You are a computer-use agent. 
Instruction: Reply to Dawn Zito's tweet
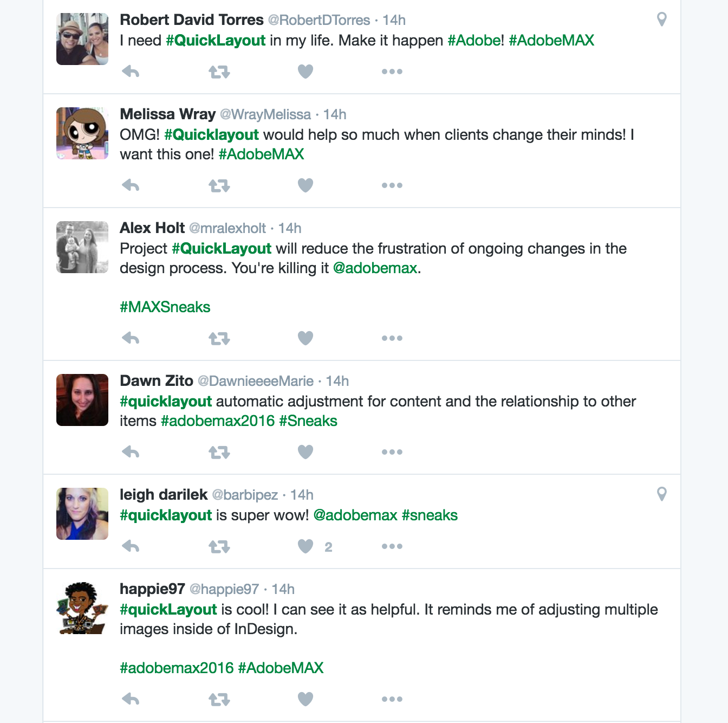131,452
